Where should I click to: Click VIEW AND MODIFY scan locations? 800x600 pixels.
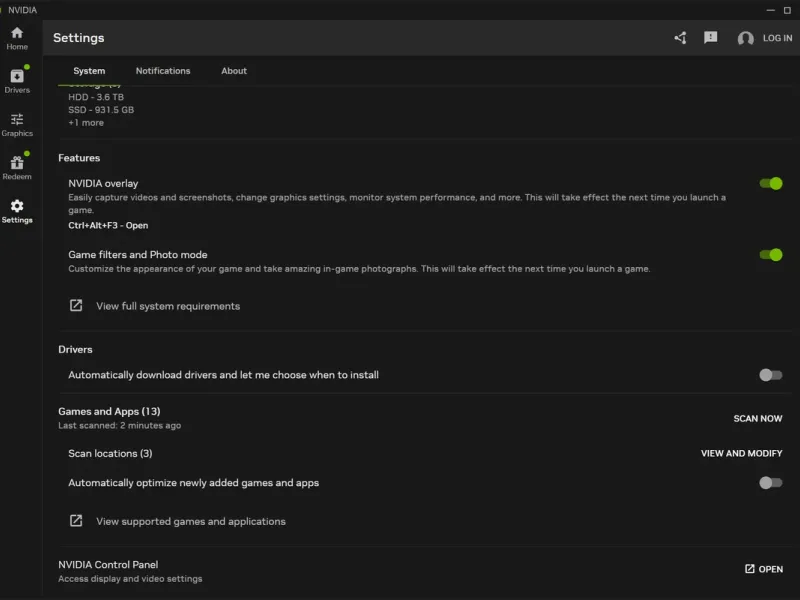coord(741,453)
